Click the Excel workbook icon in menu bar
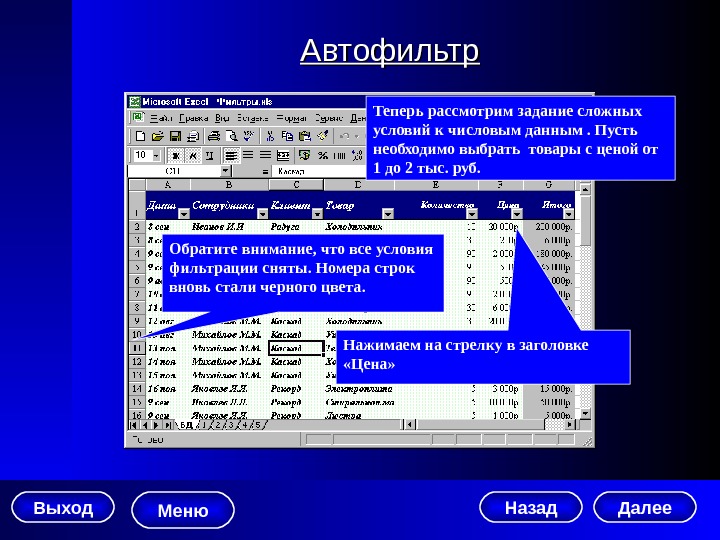Viewport: 720px width, 540px height. pyautogui.click(x=137, y=118)
